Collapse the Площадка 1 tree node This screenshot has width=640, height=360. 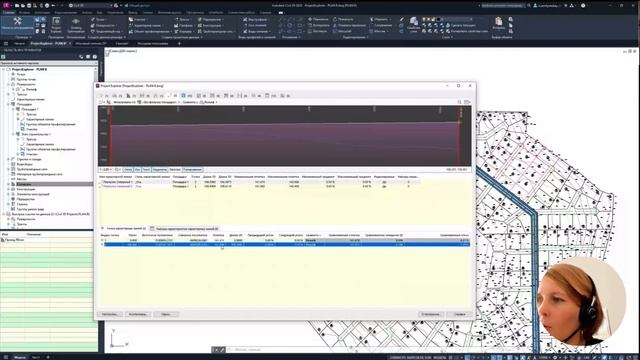pyautogui.click(x=13, y=109)
